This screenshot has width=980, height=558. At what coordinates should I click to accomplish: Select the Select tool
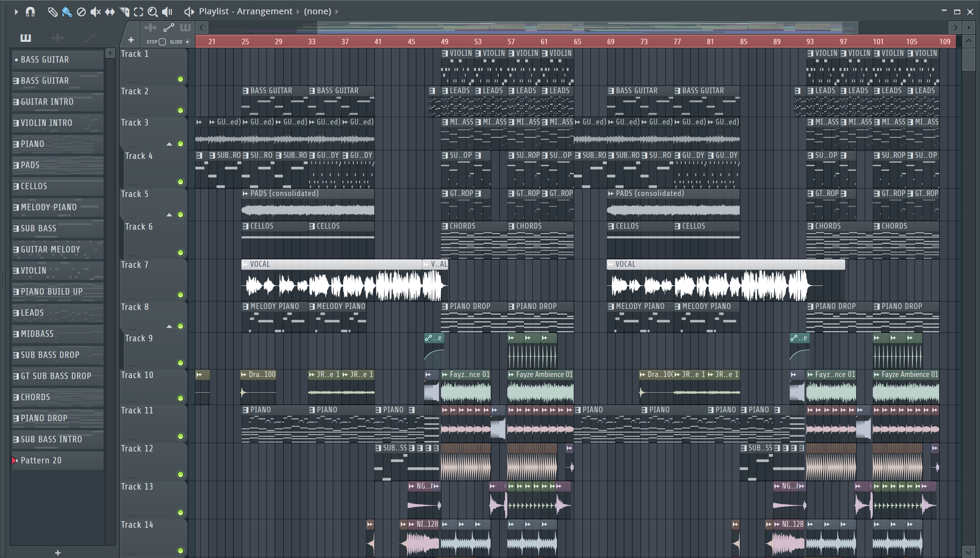point(138,12)
